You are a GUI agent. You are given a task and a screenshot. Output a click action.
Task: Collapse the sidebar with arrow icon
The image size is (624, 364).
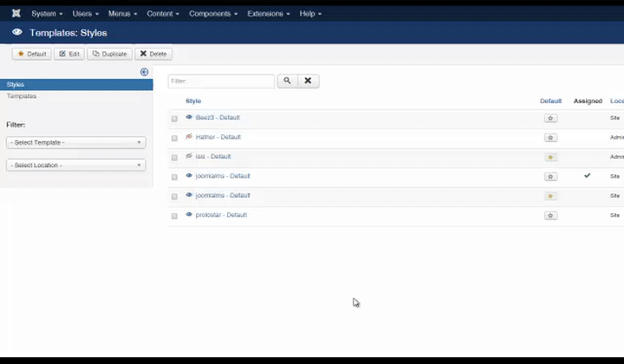tap(144, 72)
